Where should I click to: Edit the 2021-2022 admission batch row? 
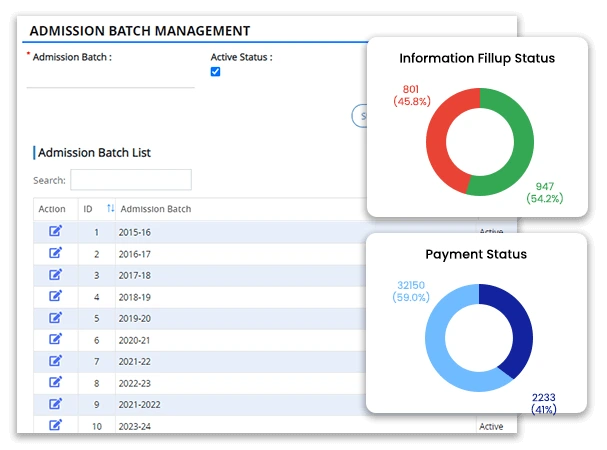tap(55, 404)
